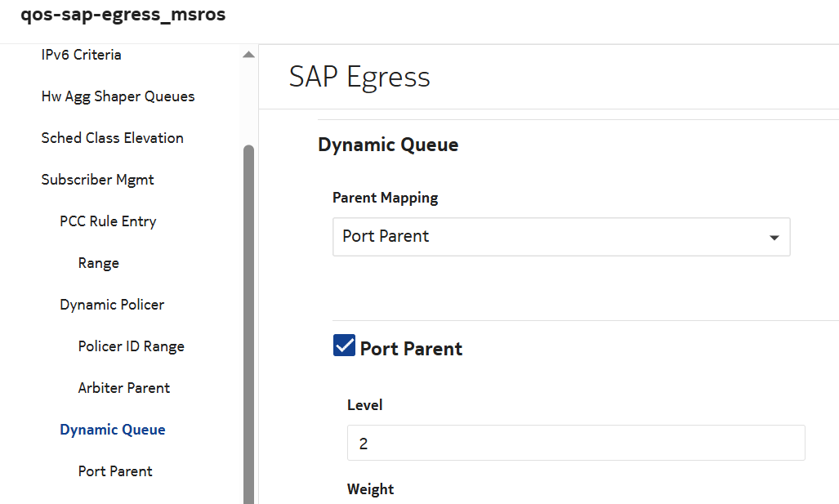
Task: Jump to Dynamic Policer in sidebar
Action: (112, 305)
